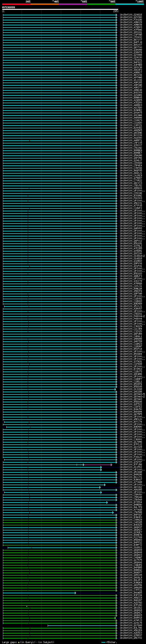
Task: Select label UniRef100_C4QHW7
Action: point(131,557)
